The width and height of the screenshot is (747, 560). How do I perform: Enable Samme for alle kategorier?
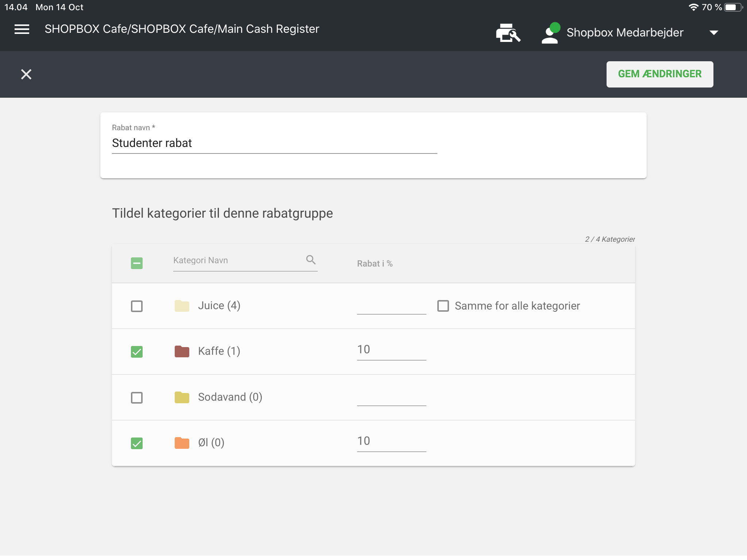[x=443, y=306]
